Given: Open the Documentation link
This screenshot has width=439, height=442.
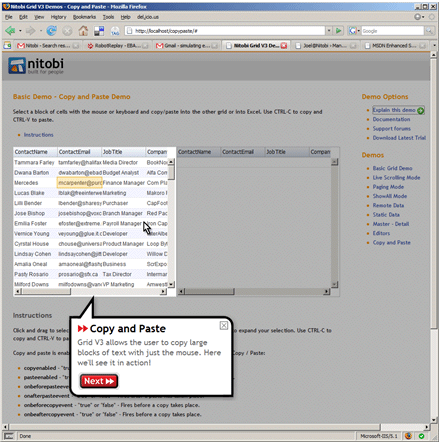Looking at the screenshot, I should [x=391, y=119].
